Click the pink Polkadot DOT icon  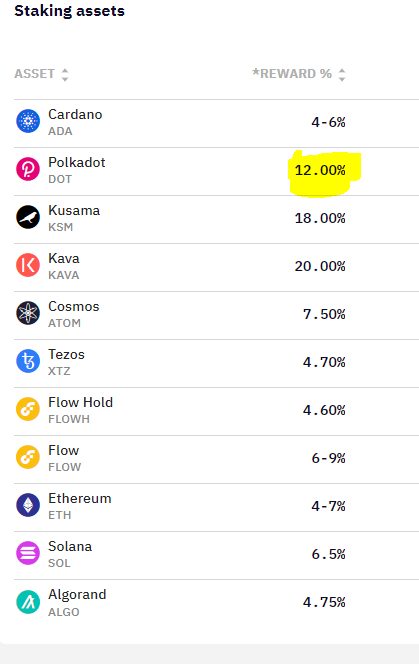pos(28,169)
